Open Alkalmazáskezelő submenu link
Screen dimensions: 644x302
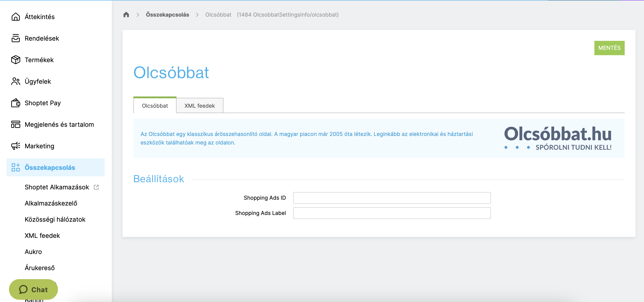(51, 203)
